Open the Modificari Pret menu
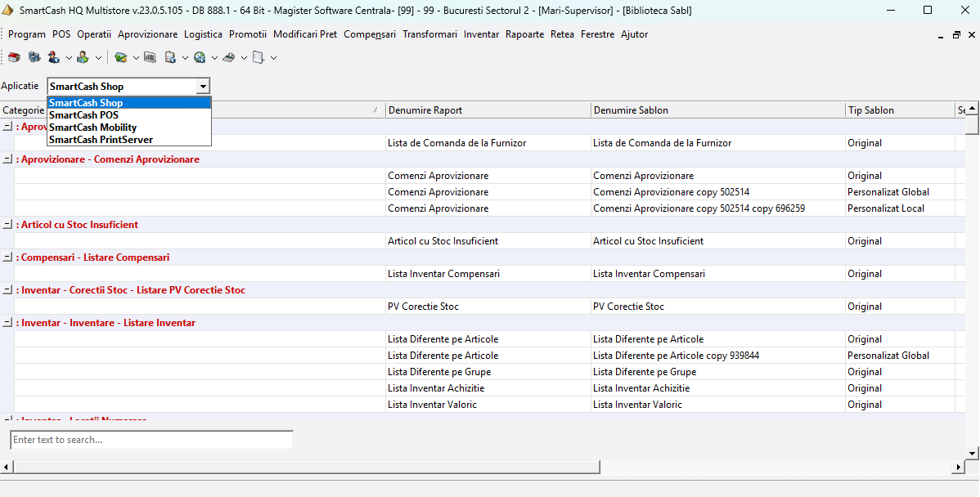The image size is (980, 497). (305, 34)
